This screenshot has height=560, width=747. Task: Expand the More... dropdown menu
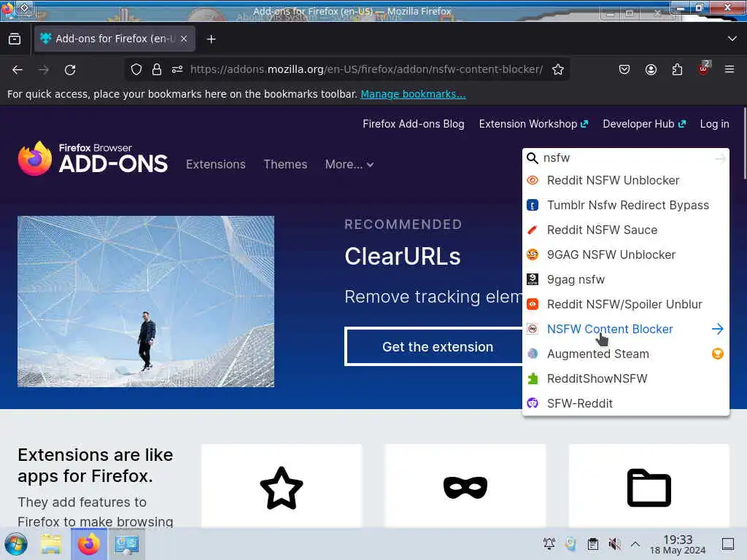349,164
